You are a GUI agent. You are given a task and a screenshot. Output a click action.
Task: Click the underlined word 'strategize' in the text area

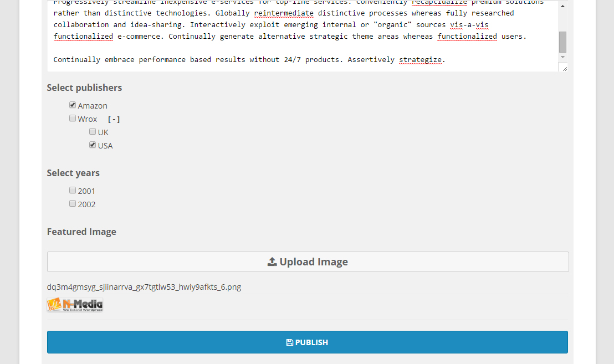421,60
